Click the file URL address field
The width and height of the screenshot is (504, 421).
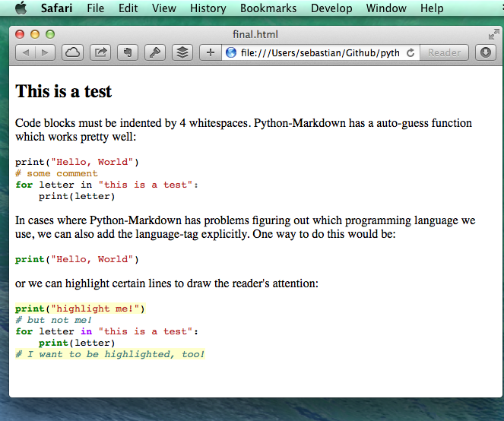point(319,52)
